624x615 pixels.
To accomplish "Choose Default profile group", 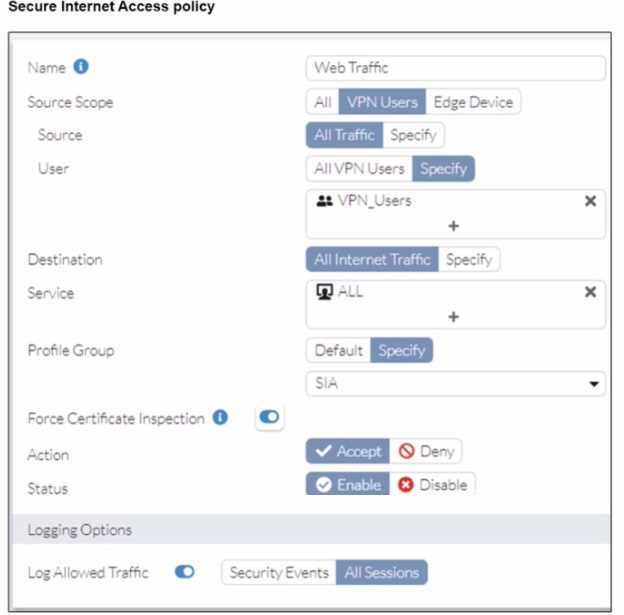I will [x=338, y=350].
